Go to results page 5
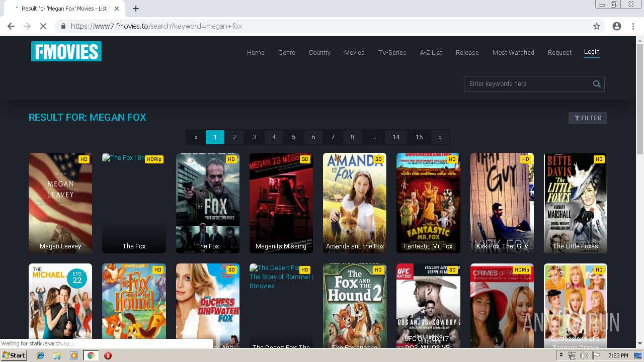This screenshot has width=644, height=362. tap(293, 137)
